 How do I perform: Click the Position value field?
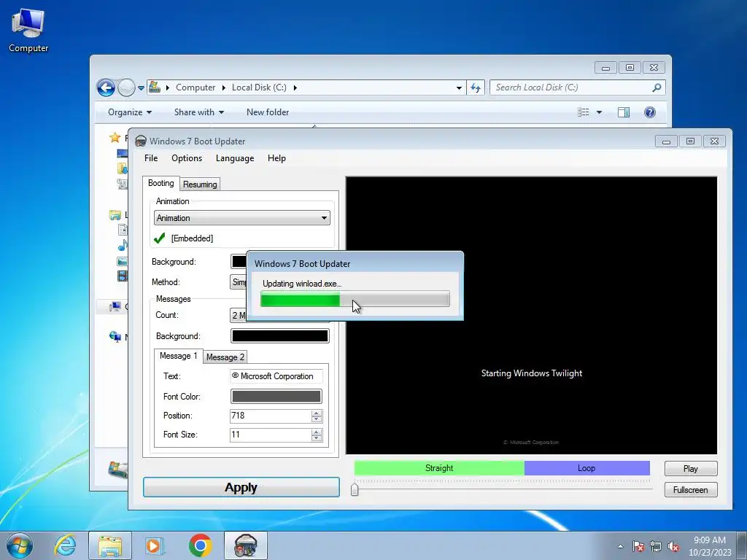point(271,416)
